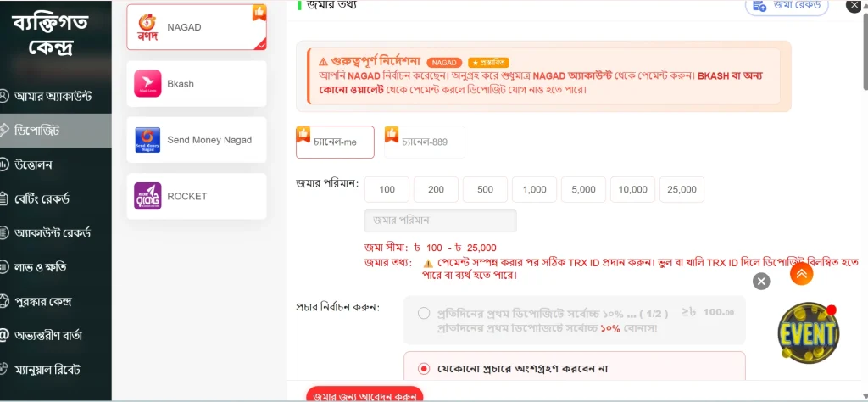Click the Bkash pink bird icon
868x402 pixels.
click(x=147, y=84)
